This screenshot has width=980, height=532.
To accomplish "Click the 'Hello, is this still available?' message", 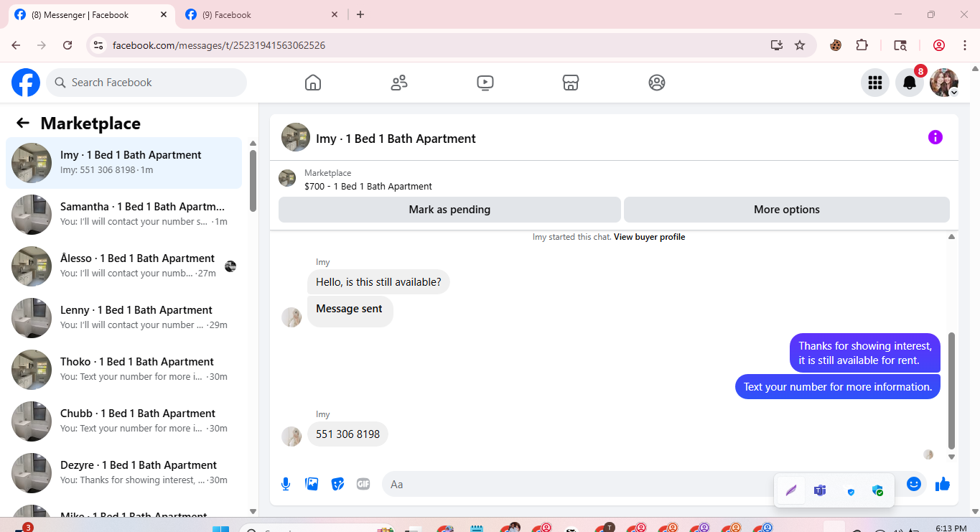I will pos(378,282).
